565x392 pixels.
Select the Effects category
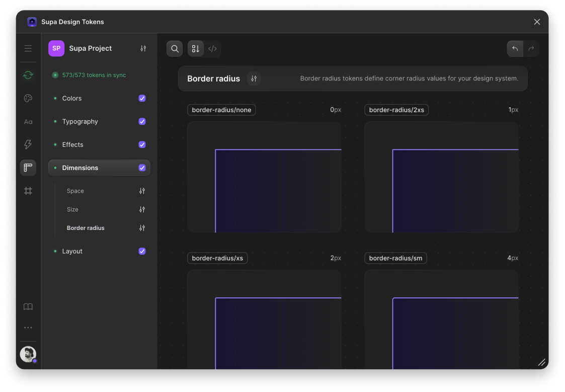tap(73, 144)
